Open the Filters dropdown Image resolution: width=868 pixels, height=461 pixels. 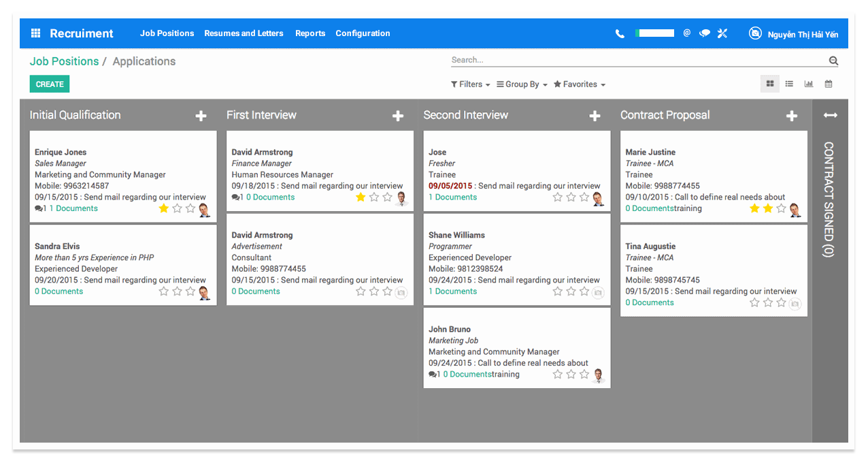(x=469, y=84)
